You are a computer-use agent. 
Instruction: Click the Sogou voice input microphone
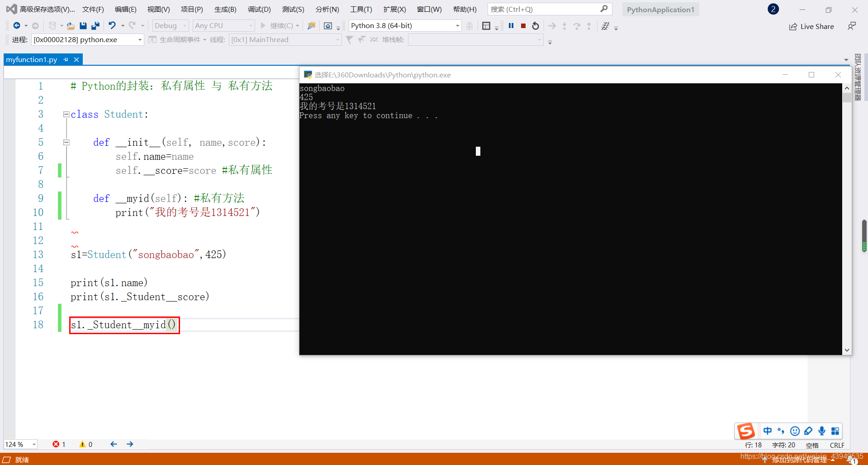click(x=822, y=431)
